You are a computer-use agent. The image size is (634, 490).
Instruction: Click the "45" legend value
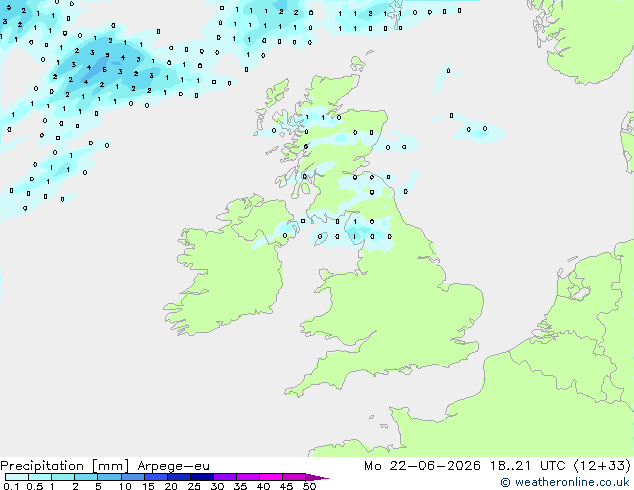[286, 486]
